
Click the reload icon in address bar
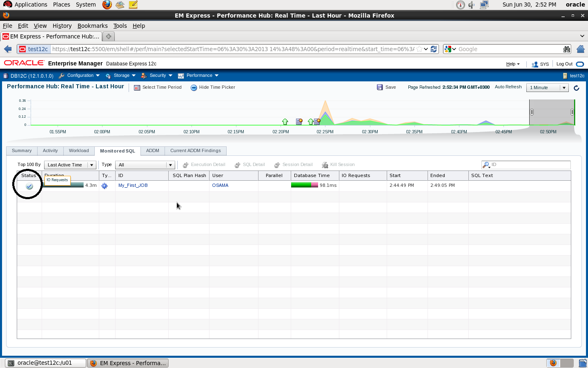coord(434,49)
